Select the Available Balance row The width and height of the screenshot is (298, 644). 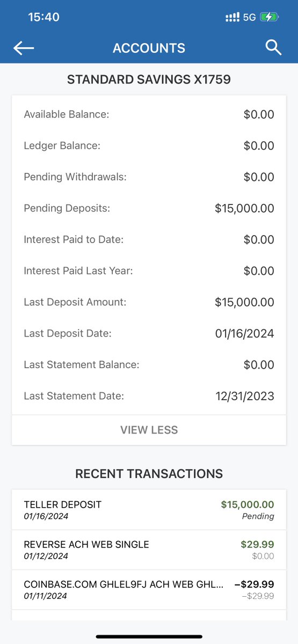[149, 114]
